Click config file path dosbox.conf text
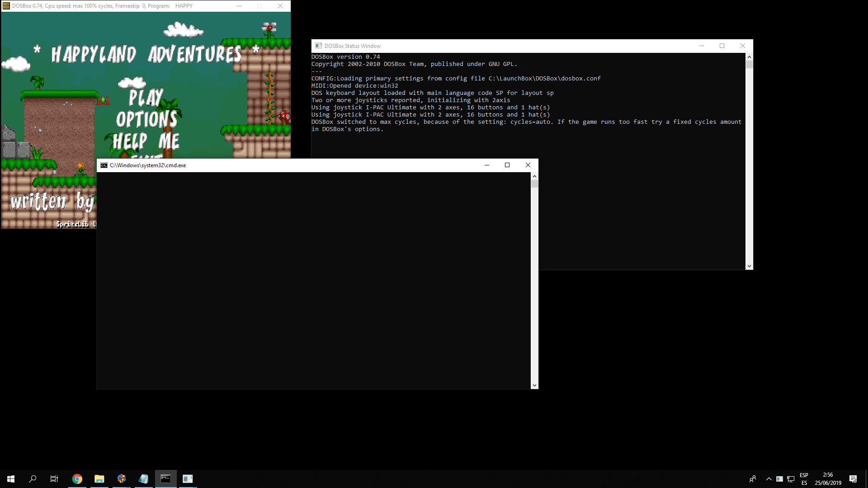This screenshot has width=868, height=488. (545, 79)
